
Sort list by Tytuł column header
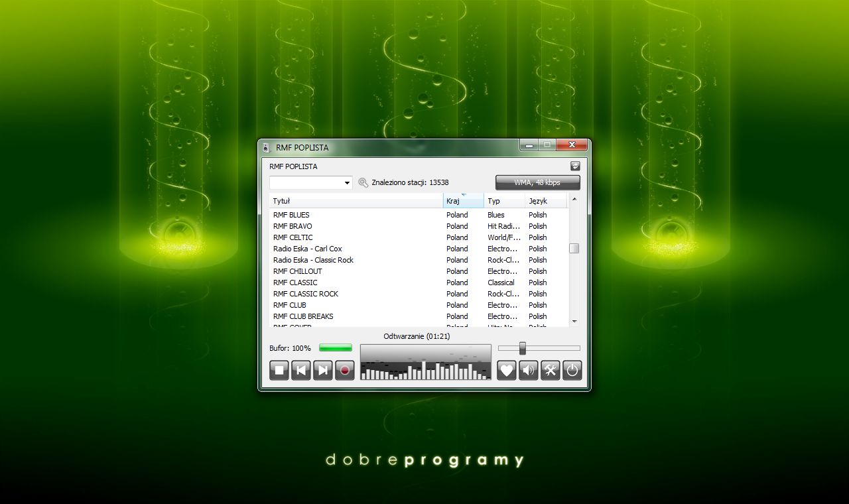point(356,201)
